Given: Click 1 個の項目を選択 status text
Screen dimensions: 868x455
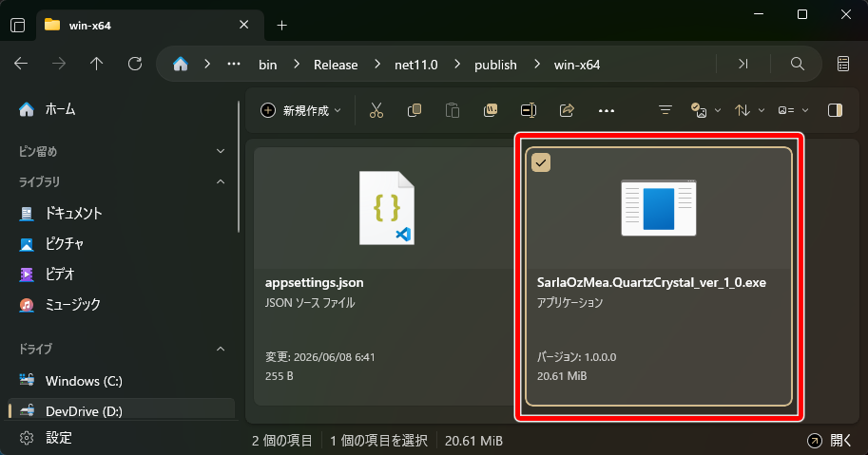Looking at the screenshot, I should tap(378, 441).
